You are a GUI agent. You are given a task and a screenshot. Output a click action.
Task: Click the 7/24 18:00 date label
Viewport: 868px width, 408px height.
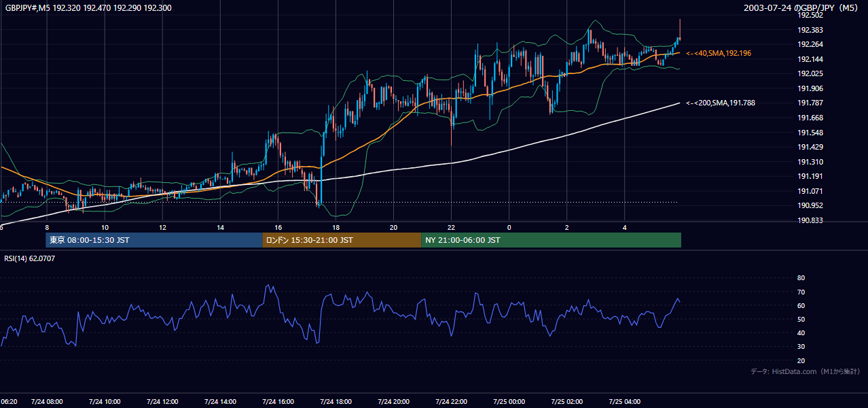click(336, 402)
